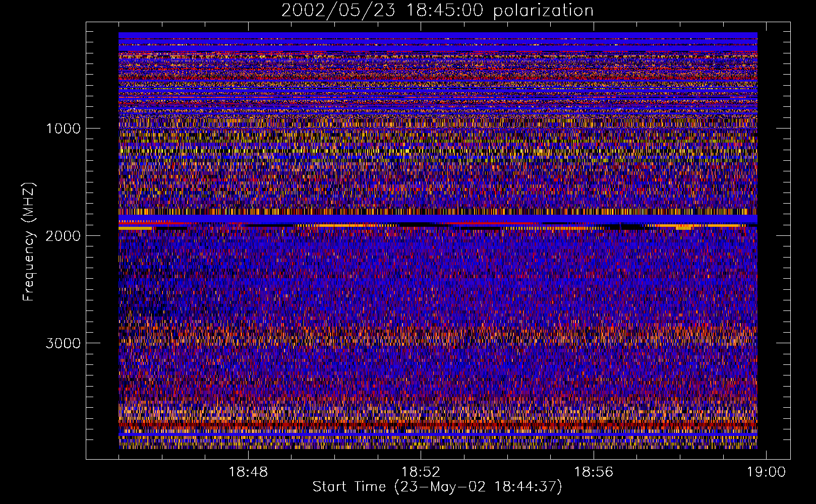Select the 1000 frequency axis label

coord(63,129)
